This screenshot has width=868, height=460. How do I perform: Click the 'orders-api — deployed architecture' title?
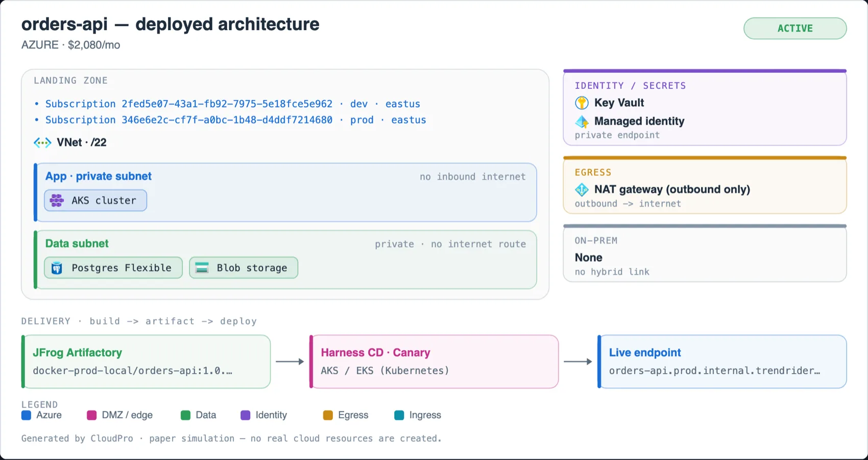(171, 24)
